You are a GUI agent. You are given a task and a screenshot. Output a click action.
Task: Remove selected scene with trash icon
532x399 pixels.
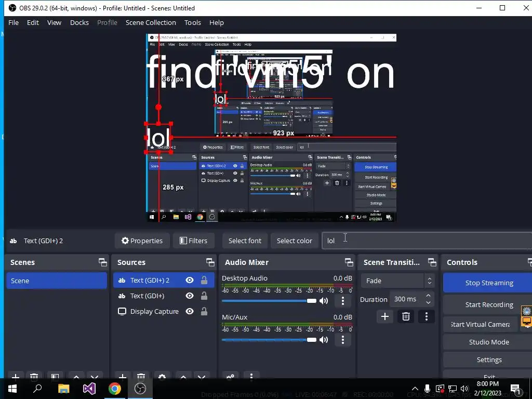click(34, 376)
